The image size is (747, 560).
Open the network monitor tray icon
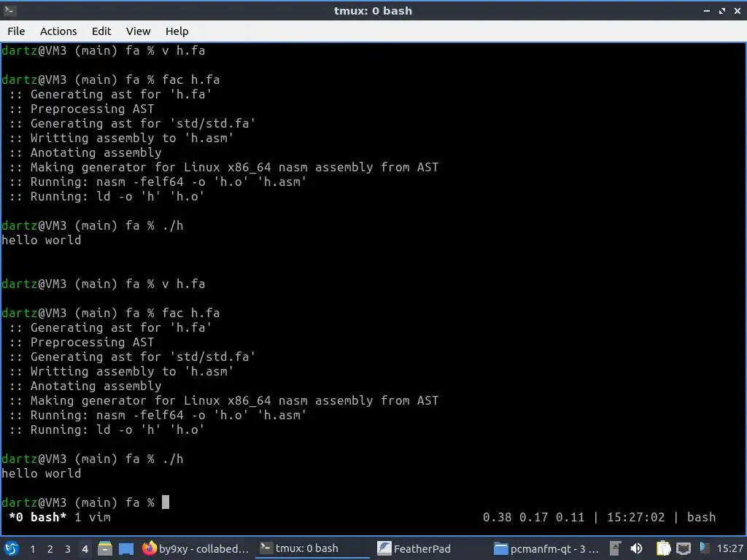click(x=684, y=548)
